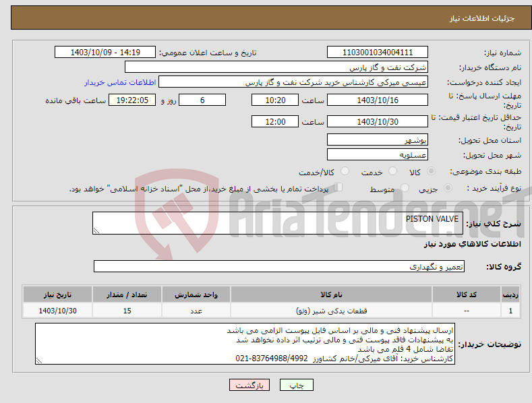Open the اطلاعات تماس خریدار link
The height and width of the screenshot is (403, 532).
(x=120, y=82)
